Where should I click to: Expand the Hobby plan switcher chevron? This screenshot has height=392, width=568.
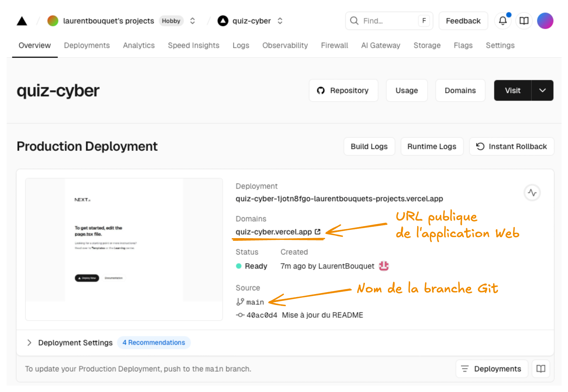(x=192, y=21)
